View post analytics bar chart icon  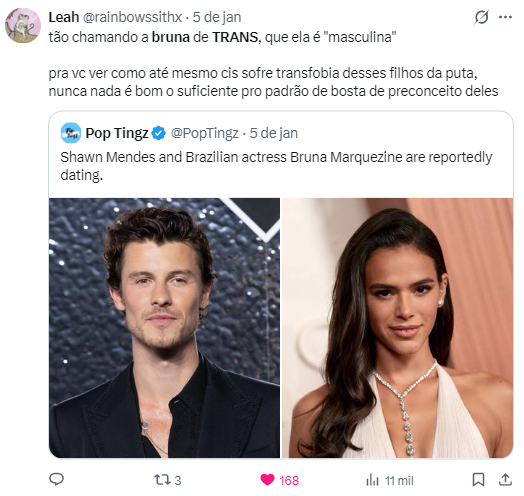pos(372,480)
